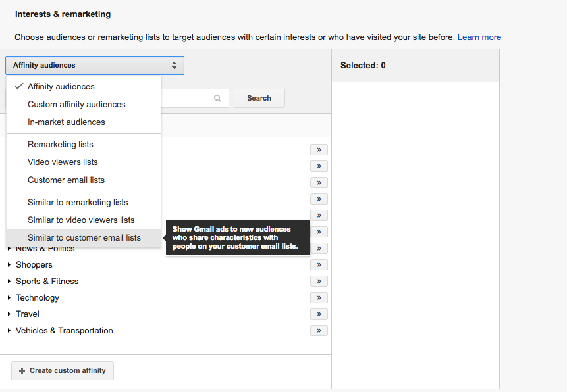Image resolution: width=567 pixels, height=392 pixels.
Task: Expand the Travel category triangle
Action: click(x=9, y=314)
